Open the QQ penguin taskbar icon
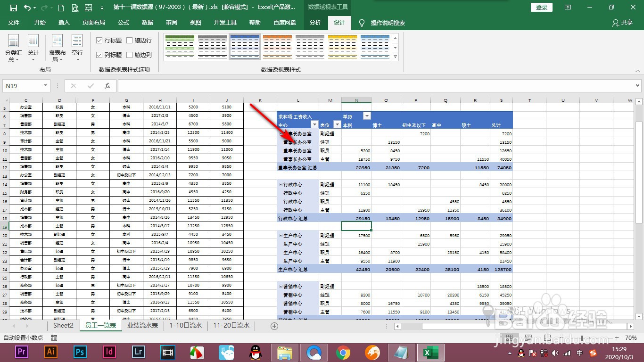 (256, 352)
